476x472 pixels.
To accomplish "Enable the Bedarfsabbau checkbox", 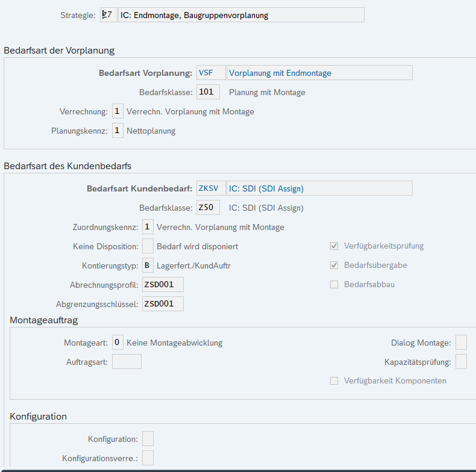I will [334, 284].
